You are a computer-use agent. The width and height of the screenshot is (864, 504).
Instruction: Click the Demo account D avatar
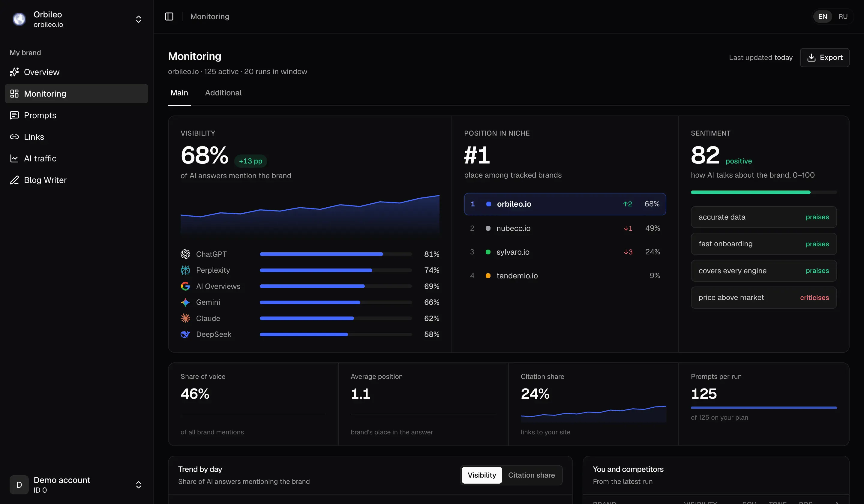coord(19,485)
